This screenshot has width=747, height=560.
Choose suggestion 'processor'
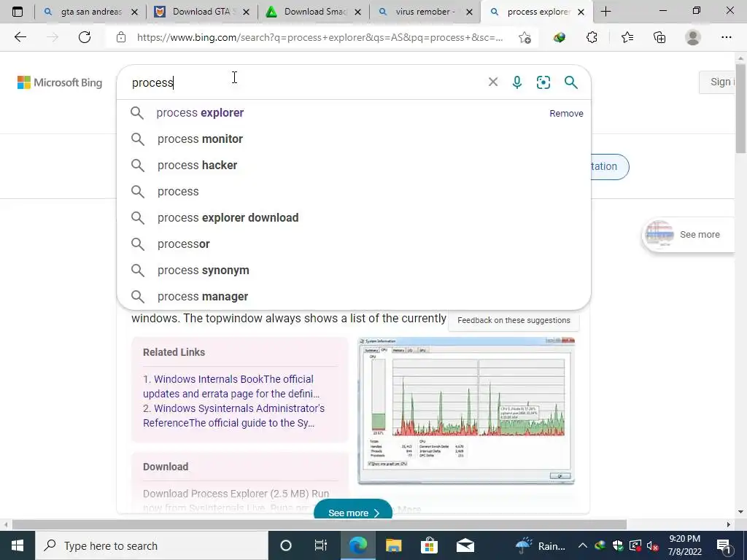point(354,244)
